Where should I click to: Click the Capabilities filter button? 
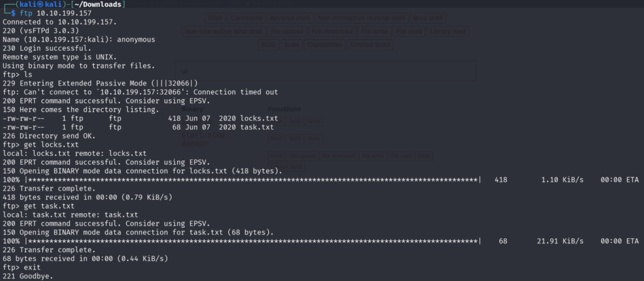click(x=325, y=44)
